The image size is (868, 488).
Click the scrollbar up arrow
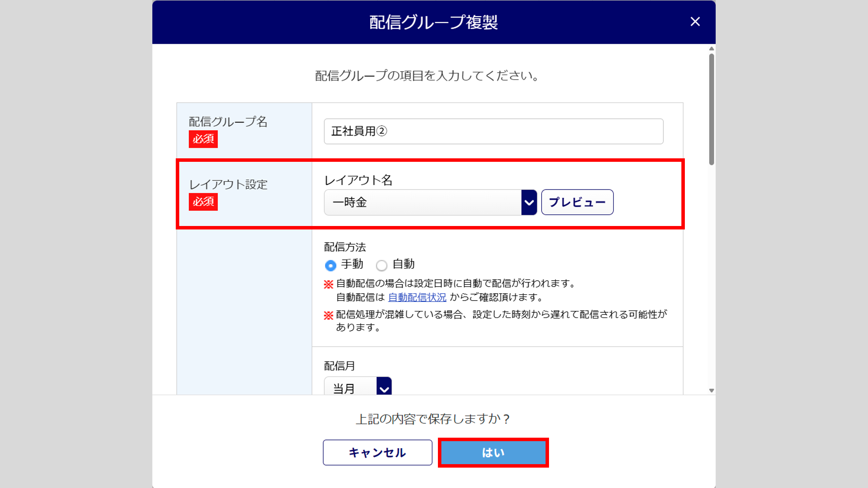[711, 49]
